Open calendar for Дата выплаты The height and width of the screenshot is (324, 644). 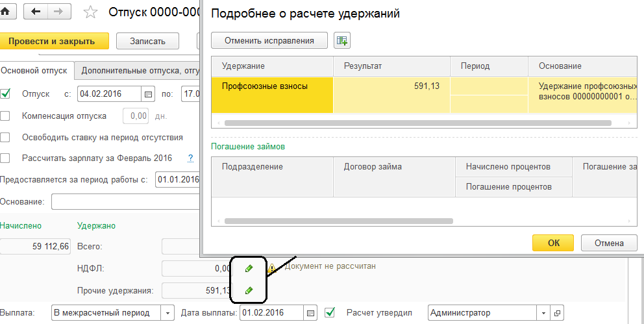point(311,313)
